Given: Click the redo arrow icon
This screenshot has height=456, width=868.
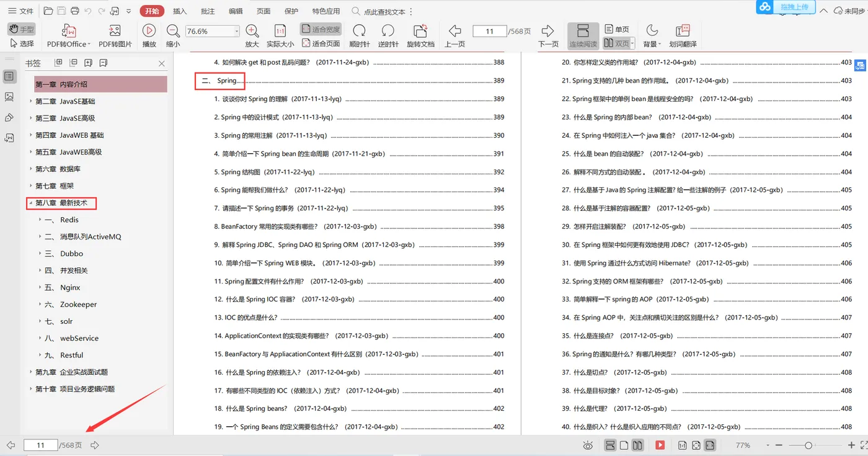Looking at the screenshot, I should [x=102, y=11].
